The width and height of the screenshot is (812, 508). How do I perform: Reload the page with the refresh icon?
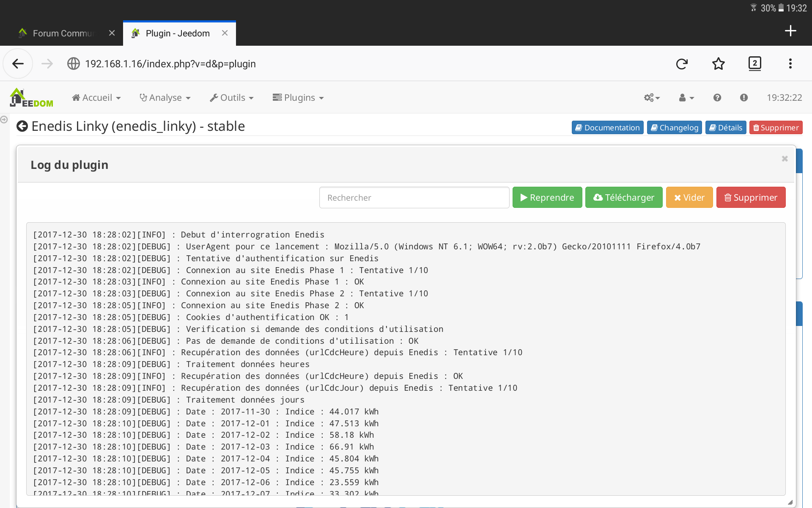[682, 63]
